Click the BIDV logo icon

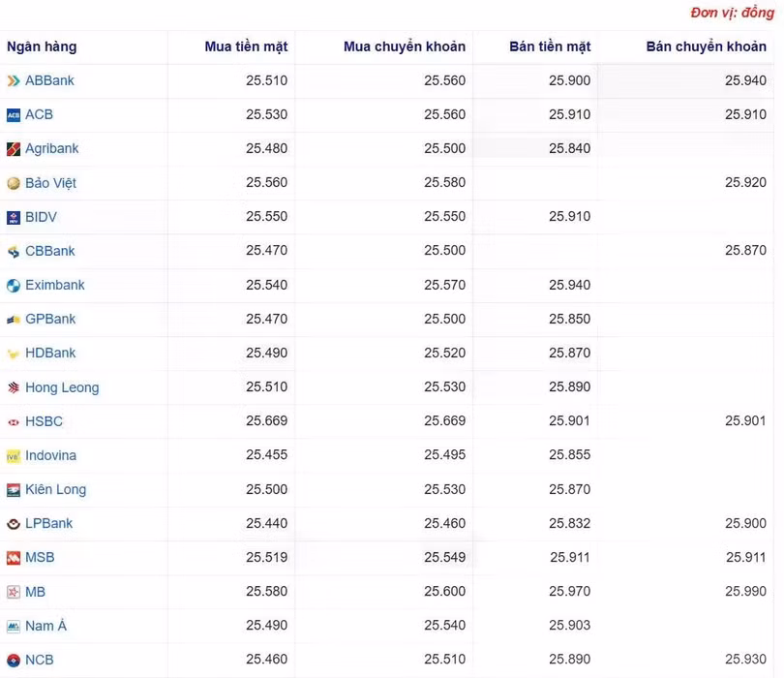click(x=14, y=217)
